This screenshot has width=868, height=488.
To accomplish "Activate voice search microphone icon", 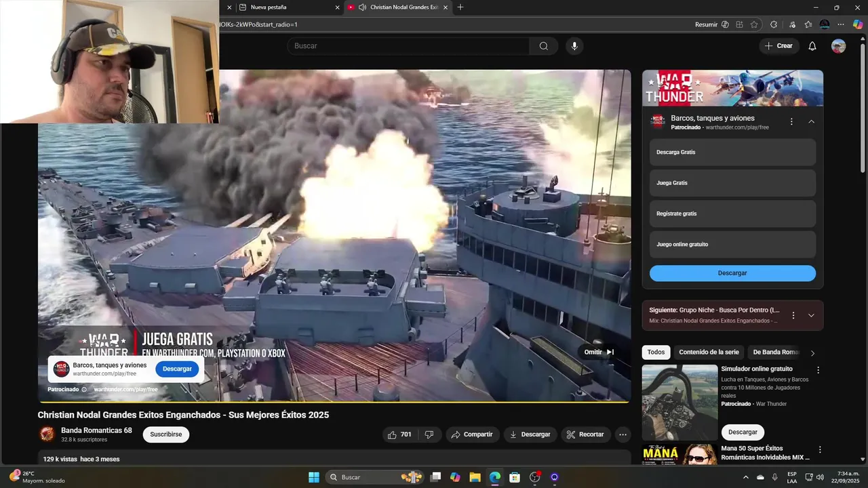I will tap(574, 46).
